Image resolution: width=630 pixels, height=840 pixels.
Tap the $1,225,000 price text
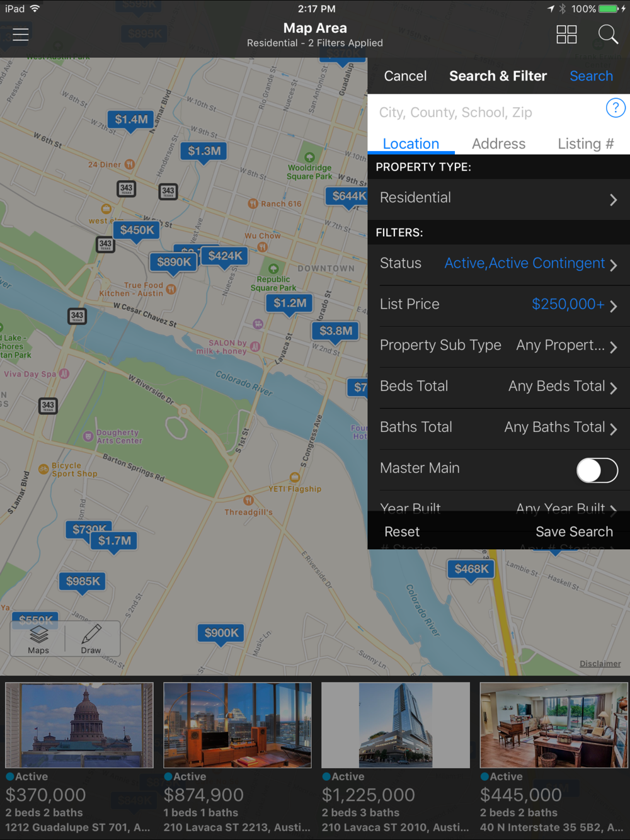point(369,795)
